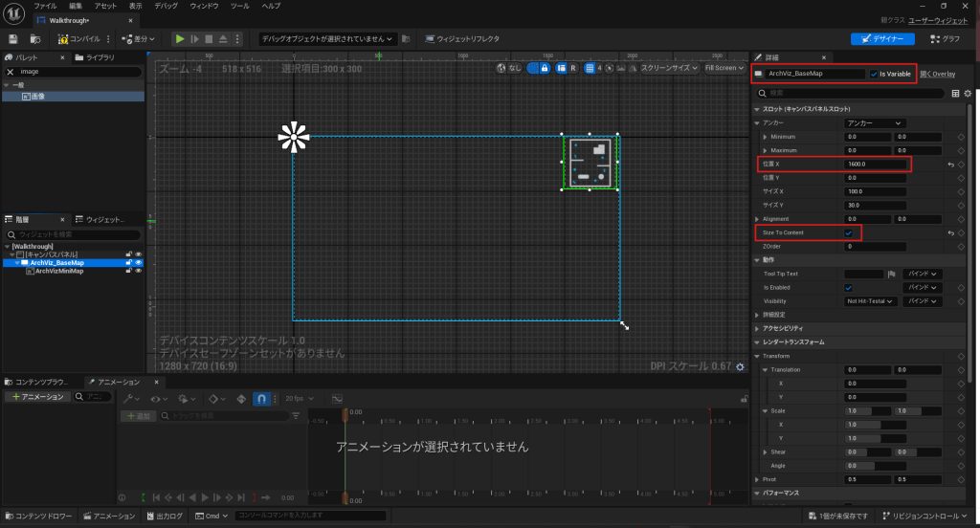
Task: Click the Position X value field
Action: click(x=876, y=165)
